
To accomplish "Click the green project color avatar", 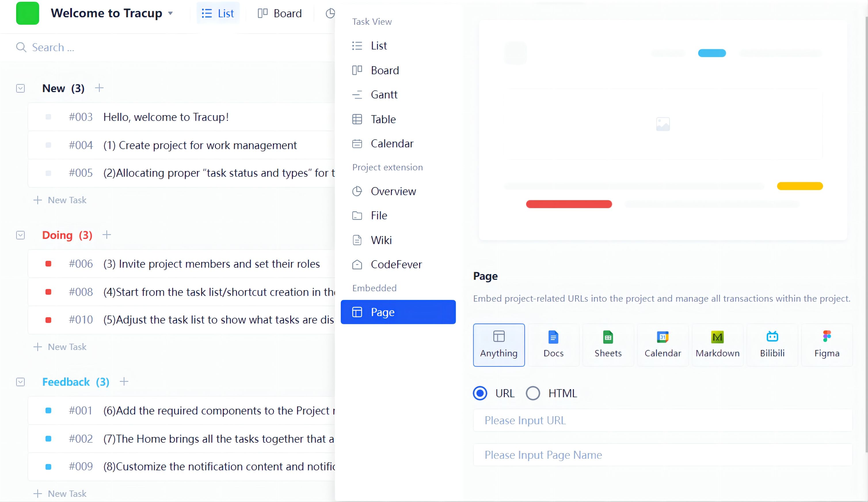I will click(28, 14).
